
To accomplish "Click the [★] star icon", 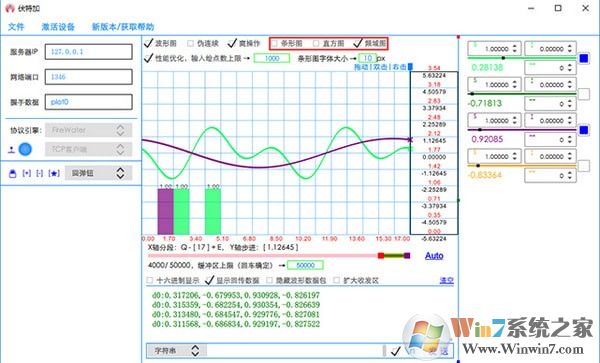I will 54,173.
